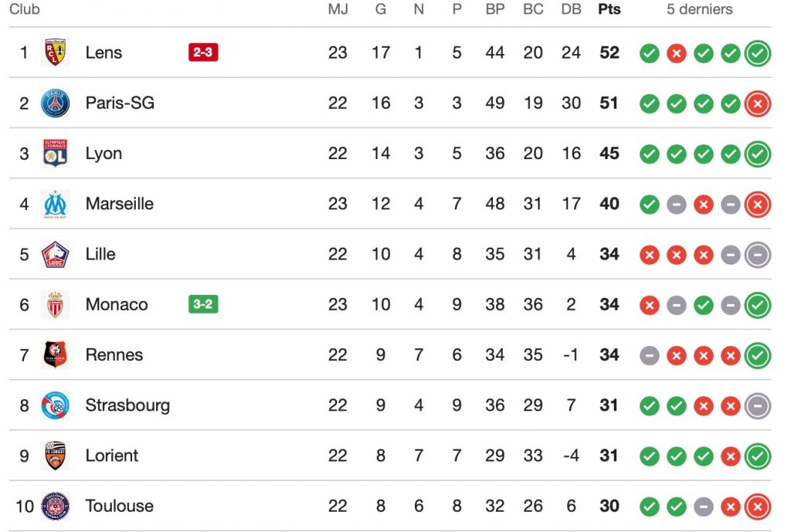The height and width of the screenshot is (532, 791).
Task: Click the Paris-SG club logo
Action: pos(55,103)
